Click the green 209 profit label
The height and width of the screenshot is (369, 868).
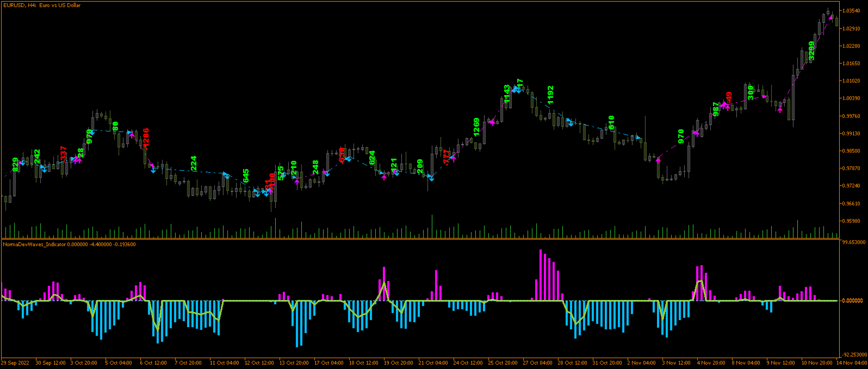pyautogui.click(x=420, y=166)
